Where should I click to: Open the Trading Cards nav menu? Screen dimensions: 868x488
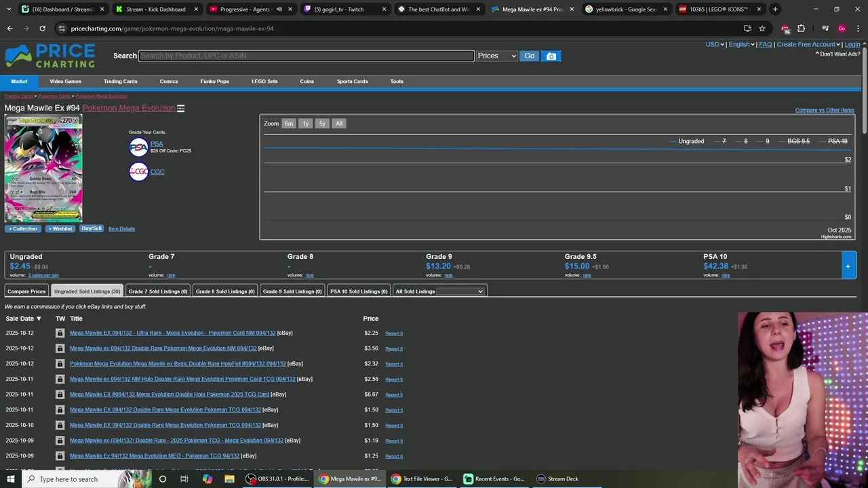tap(121, 81)
